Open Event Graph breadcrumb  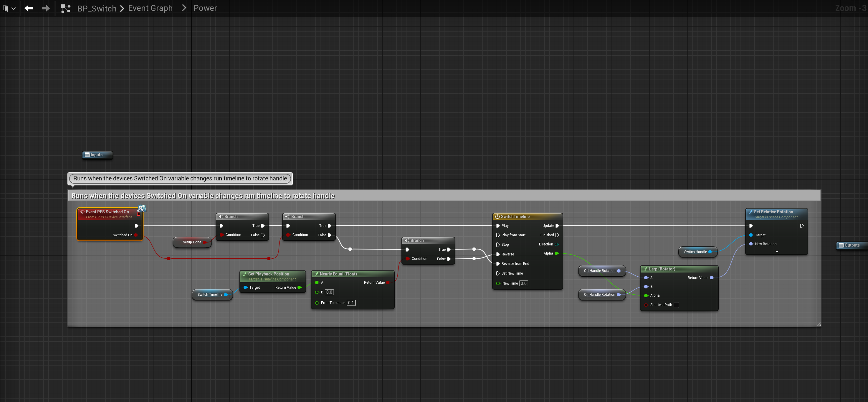150,8
